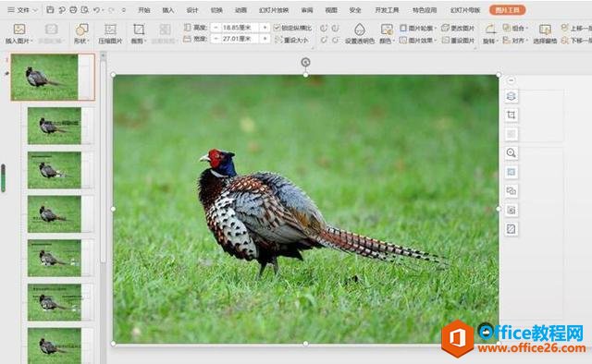Image resolution: width=592 pixels, height=364 pixels.
Task: Open the 文件 (file) menu dropdown
Action: click(22, 10)
